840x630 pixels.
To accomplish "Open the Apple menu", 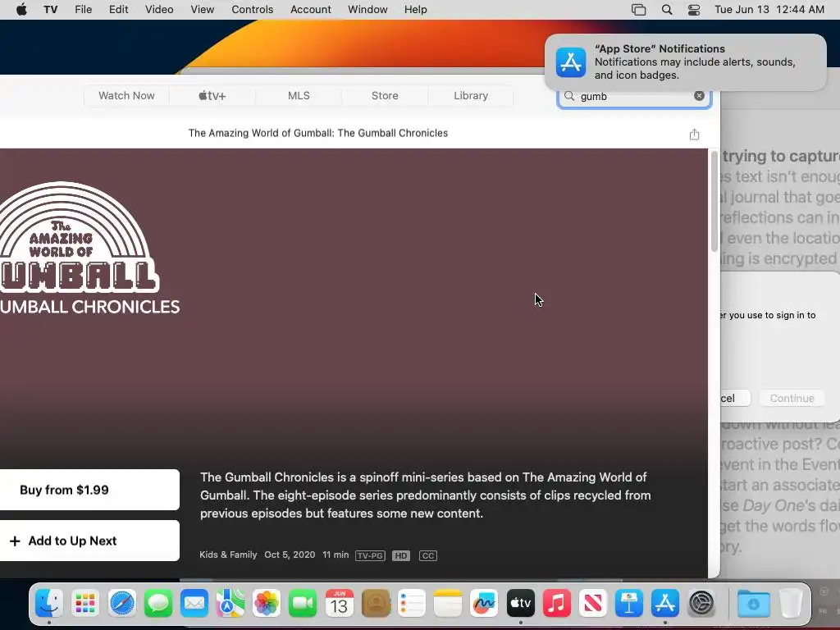I will 21,10.
